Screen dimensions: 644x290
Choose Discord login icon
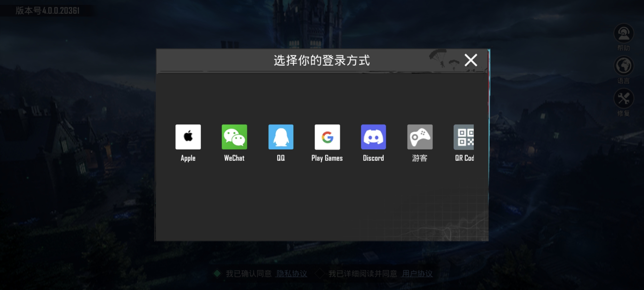pyautogui.click(x=373, y=137)
